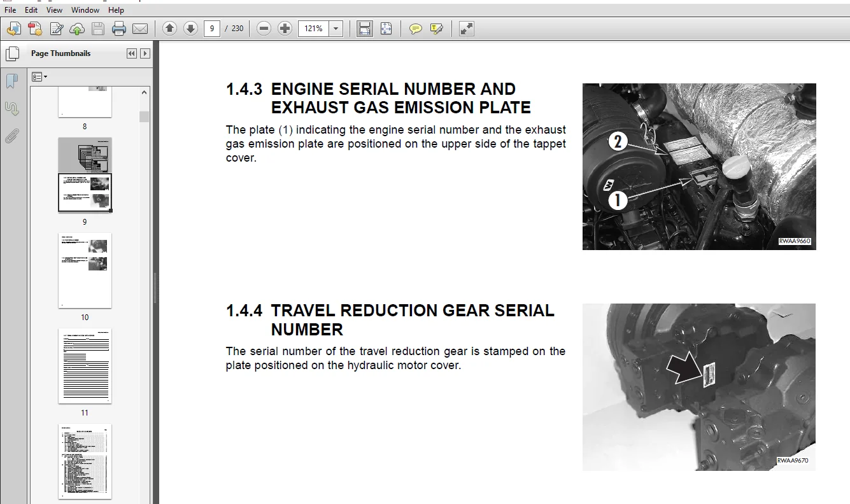Open the 121% zoom level dropdown arrow

[336, 29]
